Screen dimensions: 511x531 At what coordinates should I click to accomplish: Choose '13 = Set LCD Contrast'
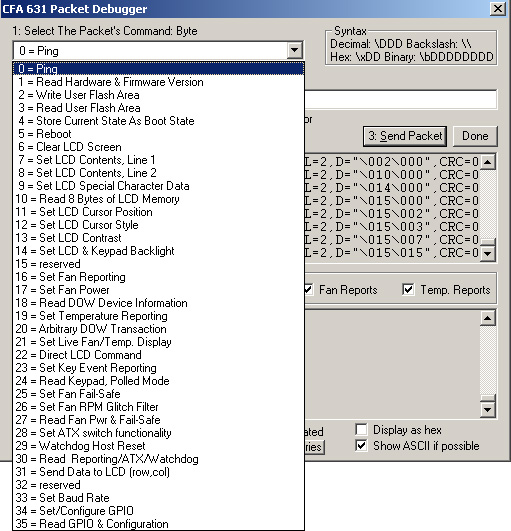coord(158,238)
